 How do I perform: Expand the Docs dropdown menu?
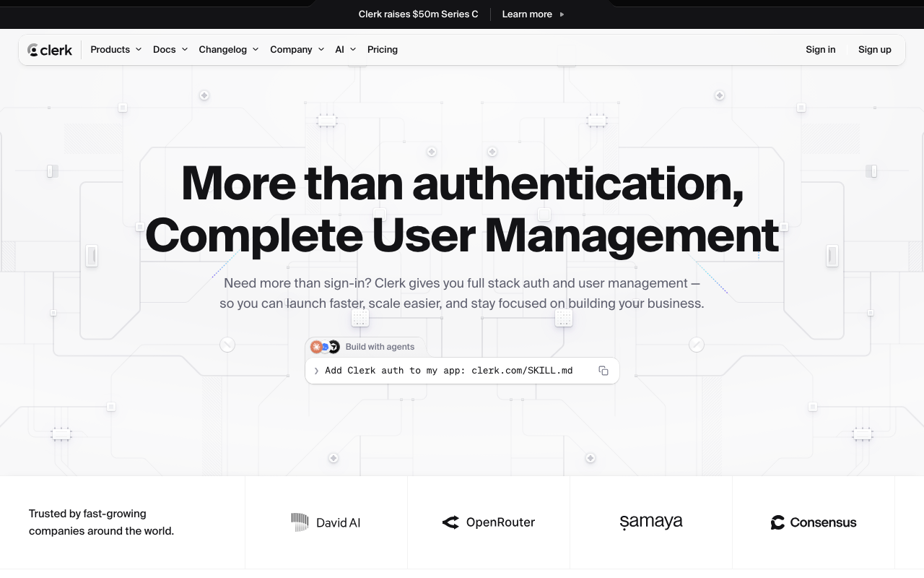170,50
